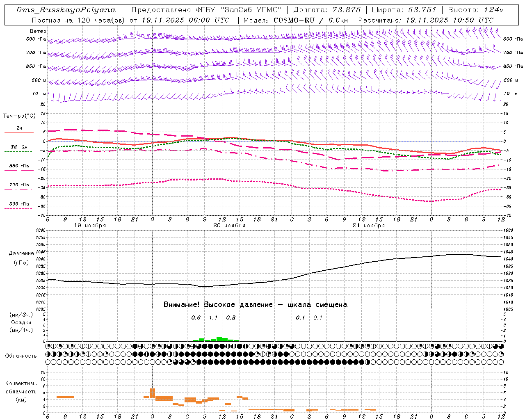Click the 850 гПа temperature legend entry
Image resolution: width=525 pixels, height=420 pixels.
pyautogui.click(x=19, y=166)
